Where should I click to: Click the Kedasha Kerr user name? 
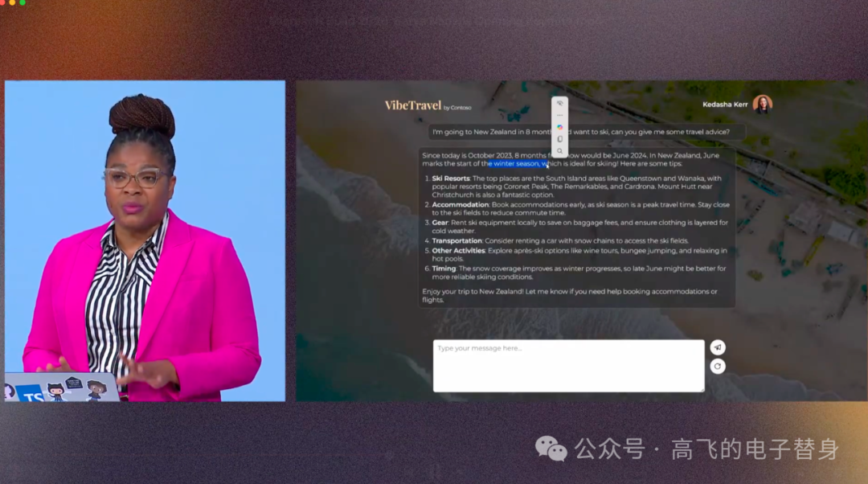tap(725, 105)
